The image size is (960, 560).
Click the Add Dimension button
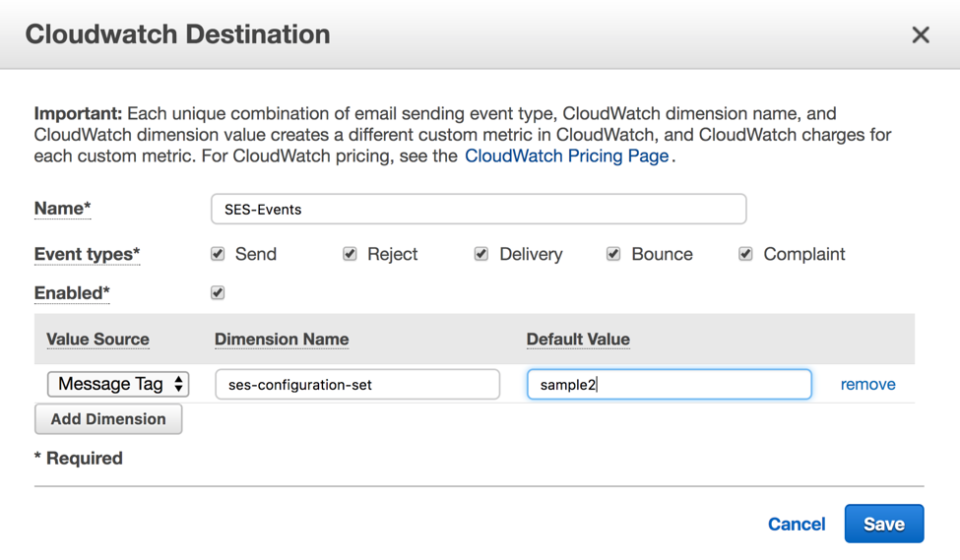click(108, 419)
